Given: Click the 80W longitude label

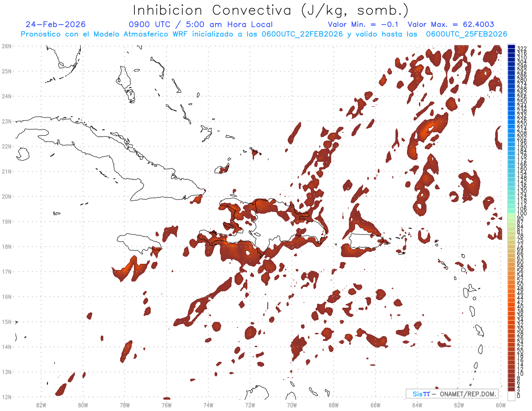Looking at the screenshot, I should 82,405.
